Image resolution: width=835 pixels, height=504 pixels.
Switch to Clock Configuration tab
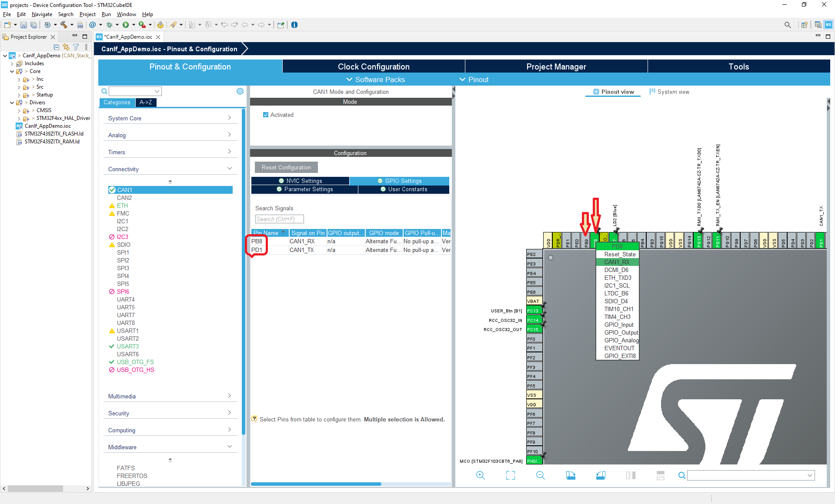click(374, 66)
